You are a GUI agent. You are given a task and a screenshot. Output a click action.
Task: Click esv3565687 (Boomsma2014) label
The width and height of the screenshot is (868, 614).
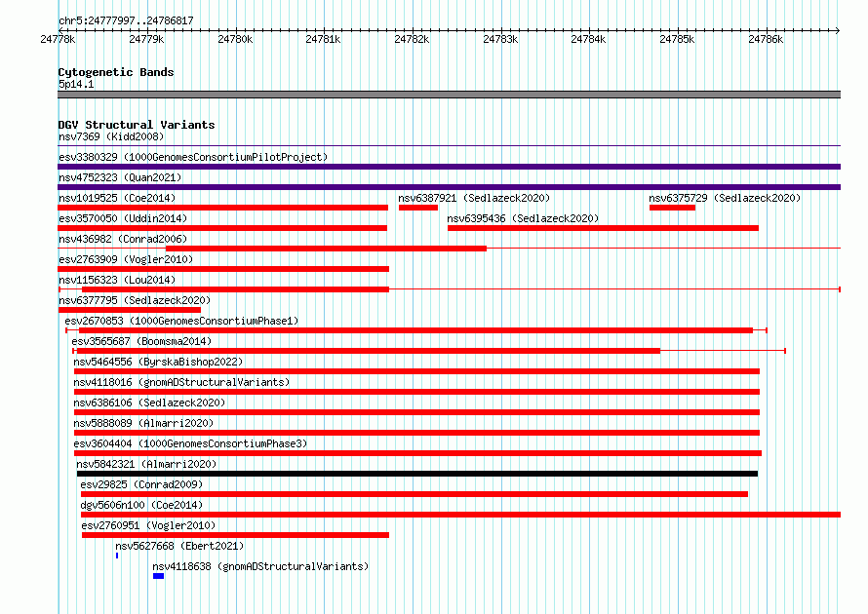point(141,341)
